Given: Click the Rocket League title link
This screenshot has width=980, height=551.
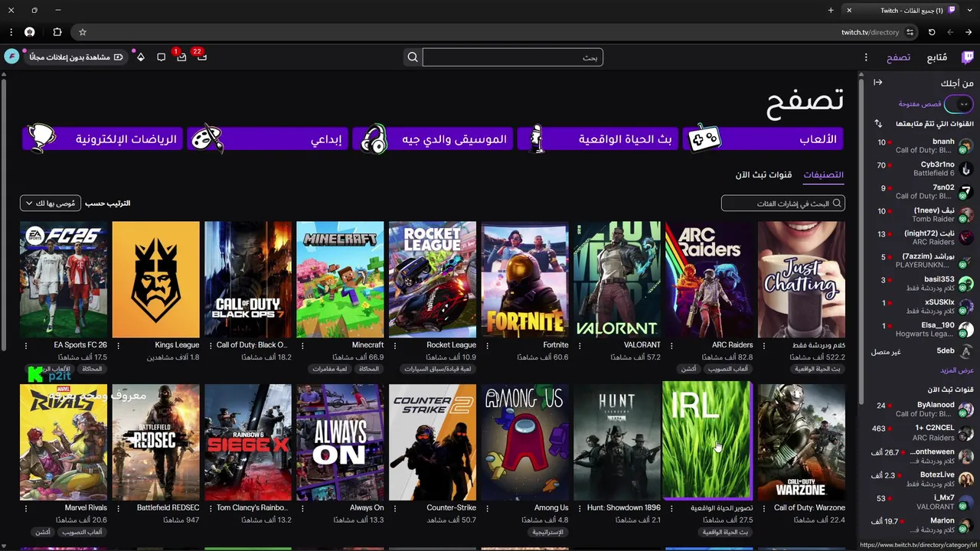Looking at the screenshot, I should pos(451,345).
